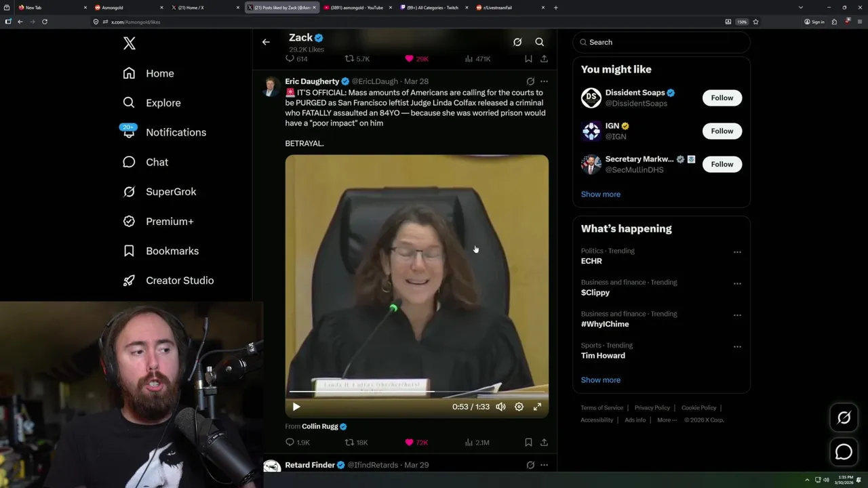Open the ECHR trending topic
The width and height of the screenshot is (868, 488).
(x=591, y=261)
